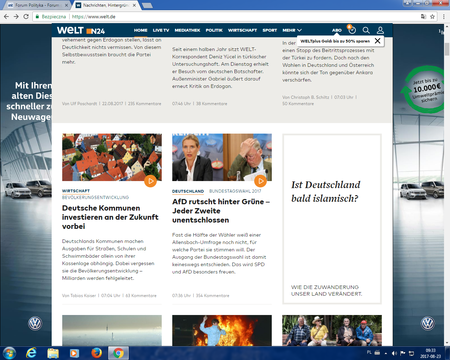Play the video on the Kommunen article image
Image resolution: width=450 pixels, height=360 pixels.
[x=150, y=181]
